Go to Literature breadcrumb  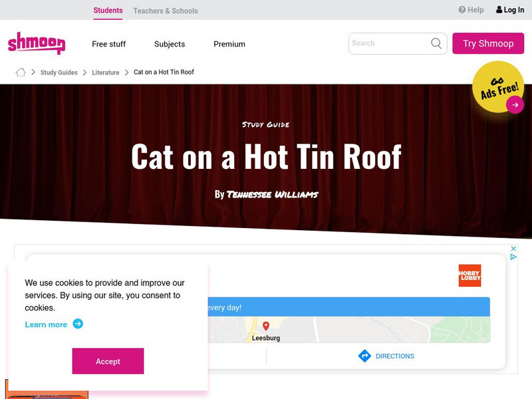coord(106,72)
